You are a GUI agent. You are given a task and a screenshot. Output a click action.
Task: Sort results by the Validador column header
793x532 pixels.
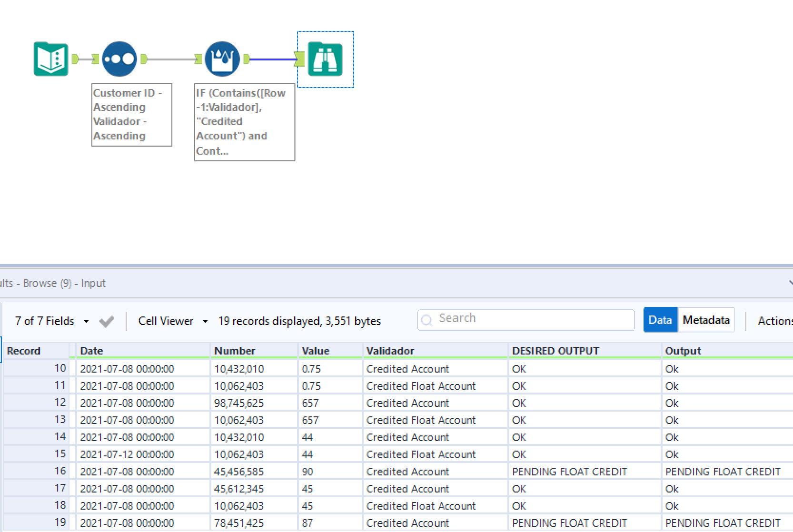390,351
